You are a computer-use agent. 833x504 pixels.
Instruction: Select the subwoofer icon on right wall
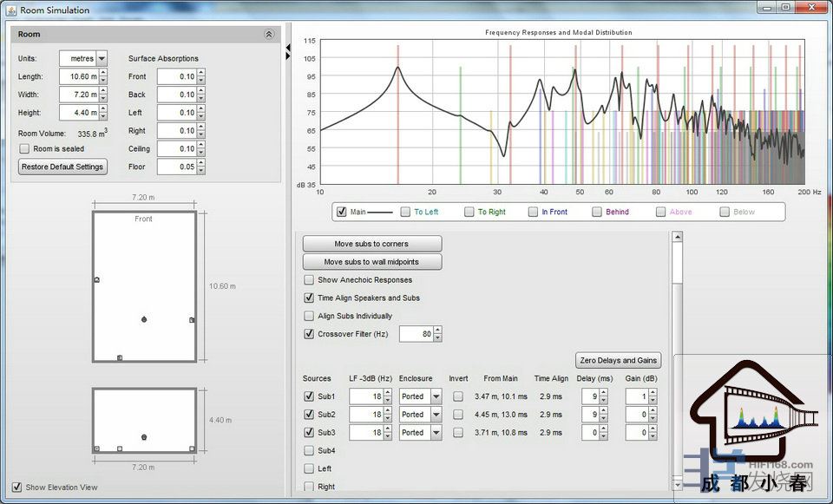[x=192, y=320]
